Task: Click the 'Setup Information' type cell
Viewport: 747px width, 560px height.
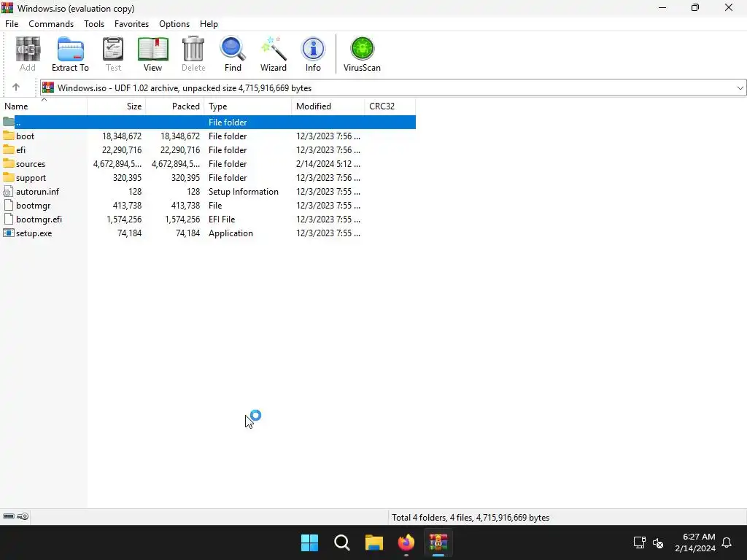Action: pos(244,192)
